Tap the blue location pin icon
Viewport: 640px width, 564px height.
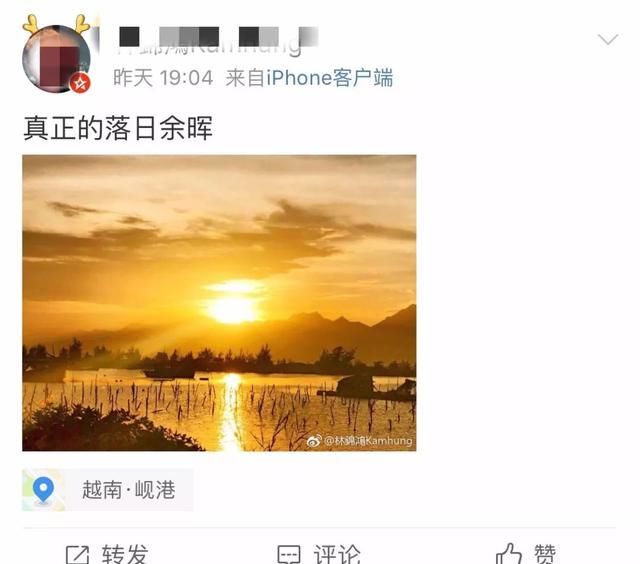(x=43, y=489)
